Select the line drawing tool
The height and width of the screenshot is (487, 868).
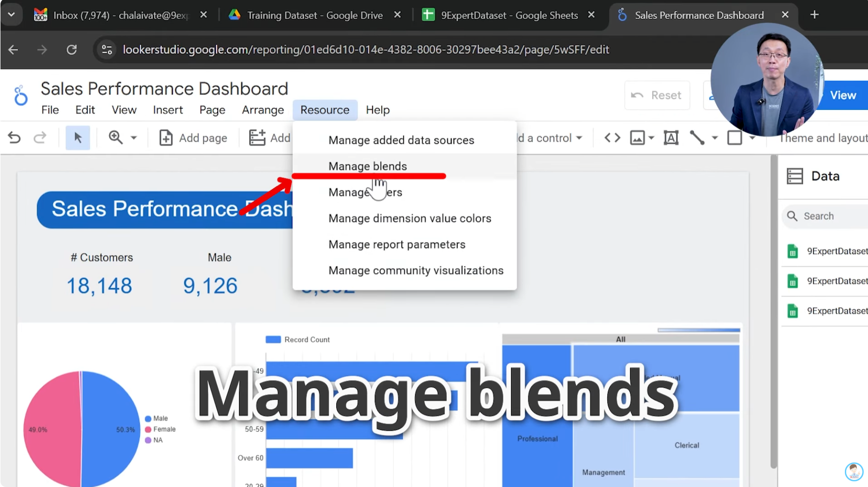[x=698, y=137]
